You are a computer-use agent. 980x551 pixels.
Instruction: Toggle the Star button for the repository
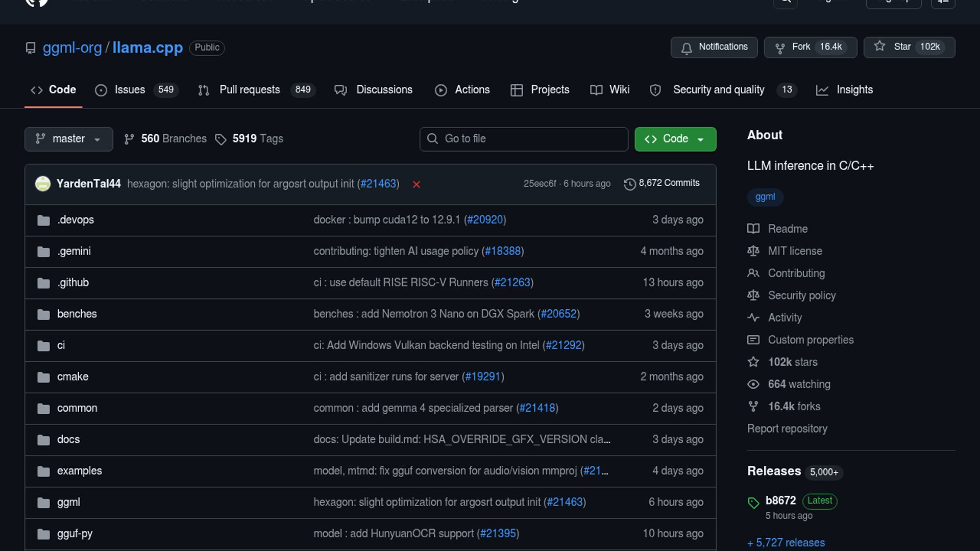click(909, 47)
